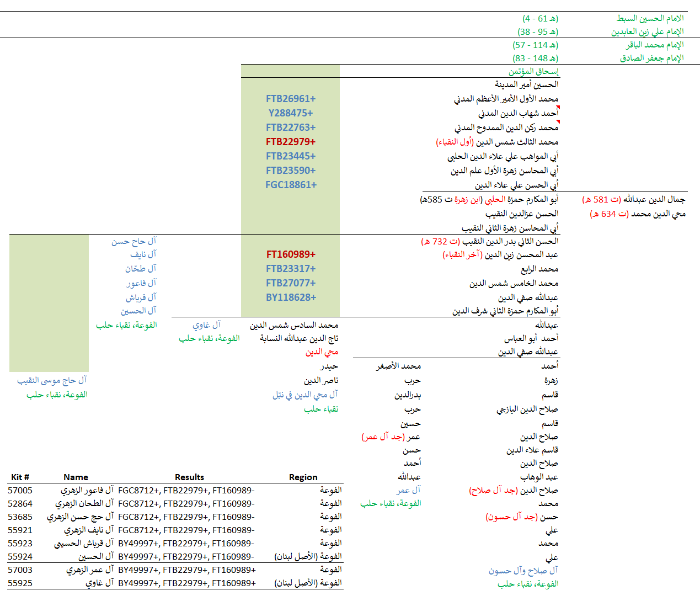The width and height of the screenshot is (700, 601).
Task: Select the BY118628+ cell
Action: pyautogui.click(x=291, y=297)
